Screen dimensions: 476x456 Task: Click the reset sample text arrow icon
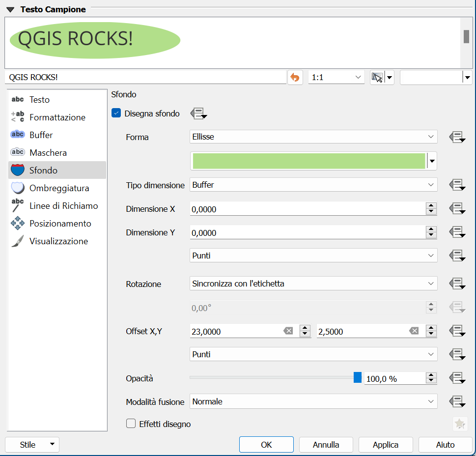click(295, 77)
